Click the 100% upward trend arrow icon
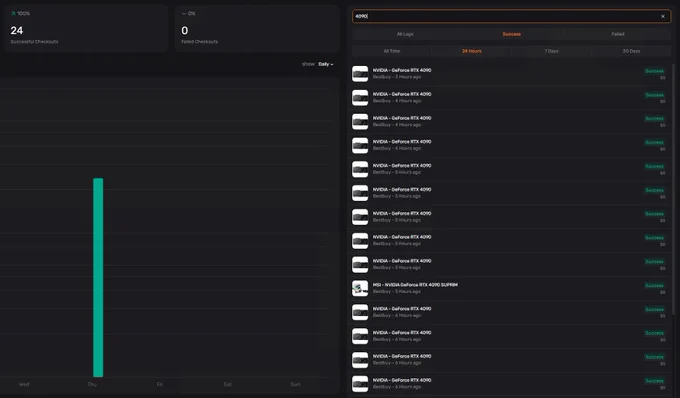The width and height of the screenshot is (680, 398). [13, 13]
